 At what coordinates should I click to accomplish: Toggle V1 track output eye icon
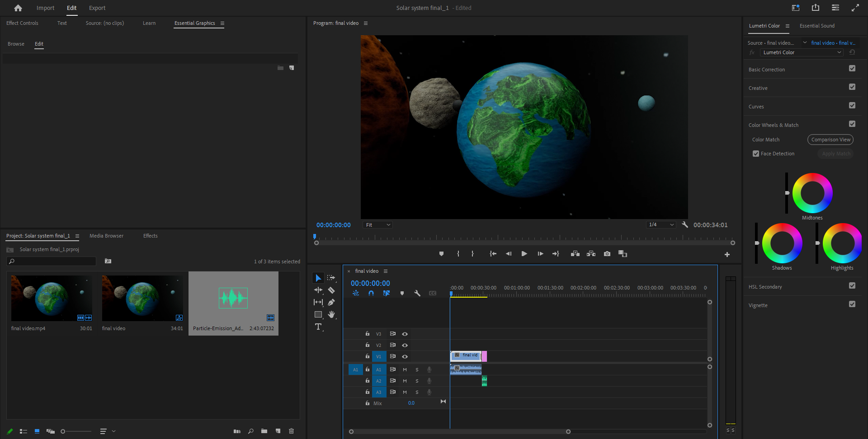pos(405,356)
